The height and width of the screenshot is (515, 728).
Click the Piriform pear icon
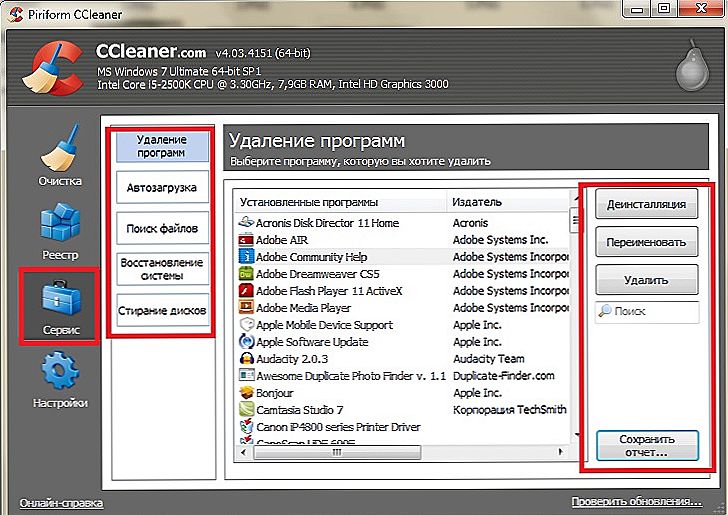click(x=692, y=66)
